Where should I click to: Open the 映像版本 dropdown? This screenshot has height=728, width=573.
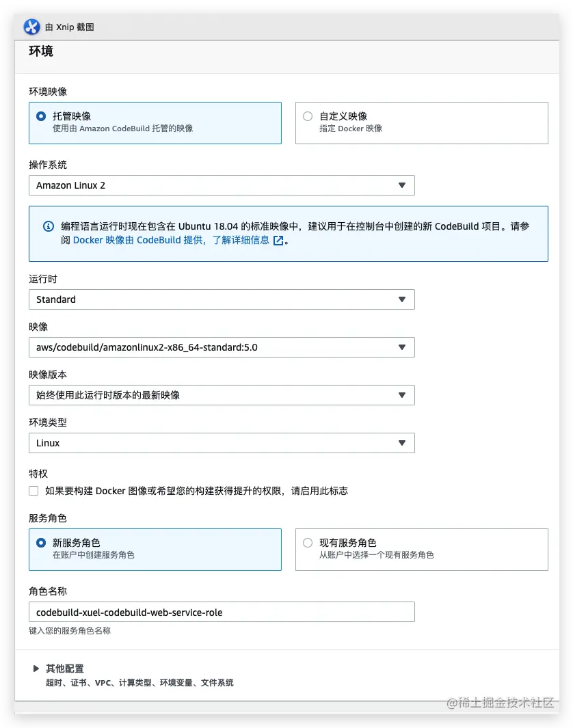coord(222,395)
